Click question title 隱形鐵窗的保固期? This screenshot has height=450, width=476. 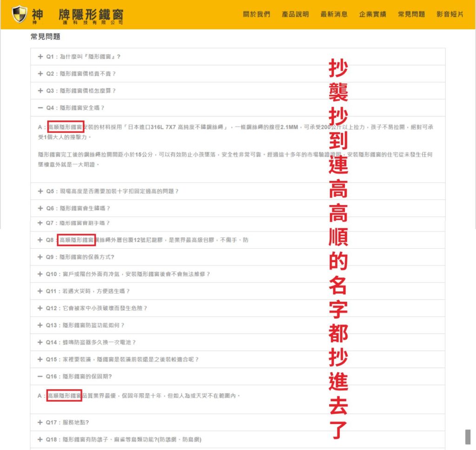pos(87,376)
